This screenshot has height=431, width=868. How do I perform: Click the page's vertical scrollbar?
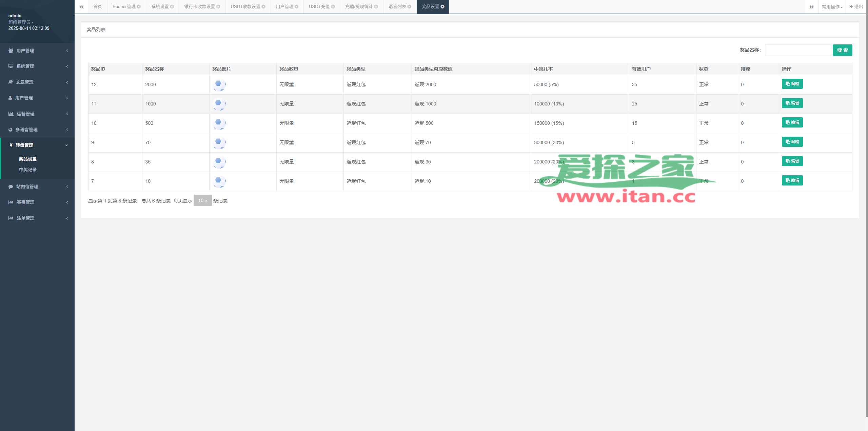(x=866, y=209)
